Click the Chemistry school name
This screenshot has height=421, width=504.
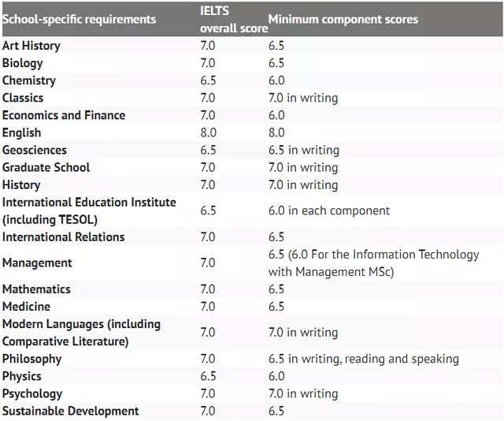tap(29, 80)
